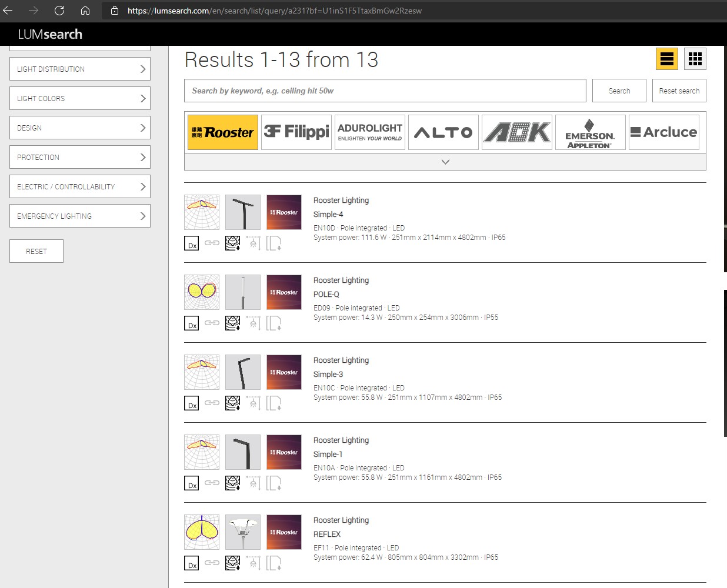
Task: Open POLE-Q product photo thumbnail
Action: 243,292
